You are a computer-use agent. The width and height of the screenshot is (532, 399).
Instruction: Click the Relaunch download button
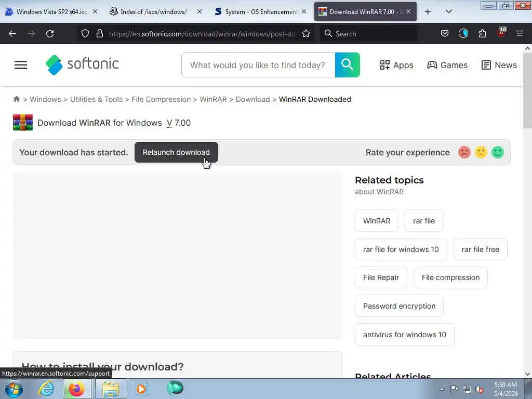coord(176,152)
